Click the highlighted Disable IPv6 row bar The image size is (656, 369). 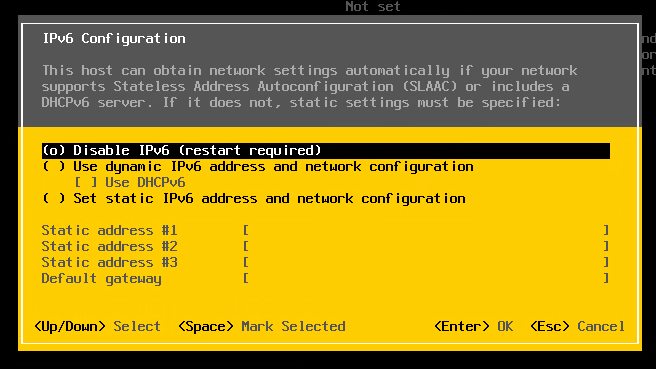[x=326, y=151]
